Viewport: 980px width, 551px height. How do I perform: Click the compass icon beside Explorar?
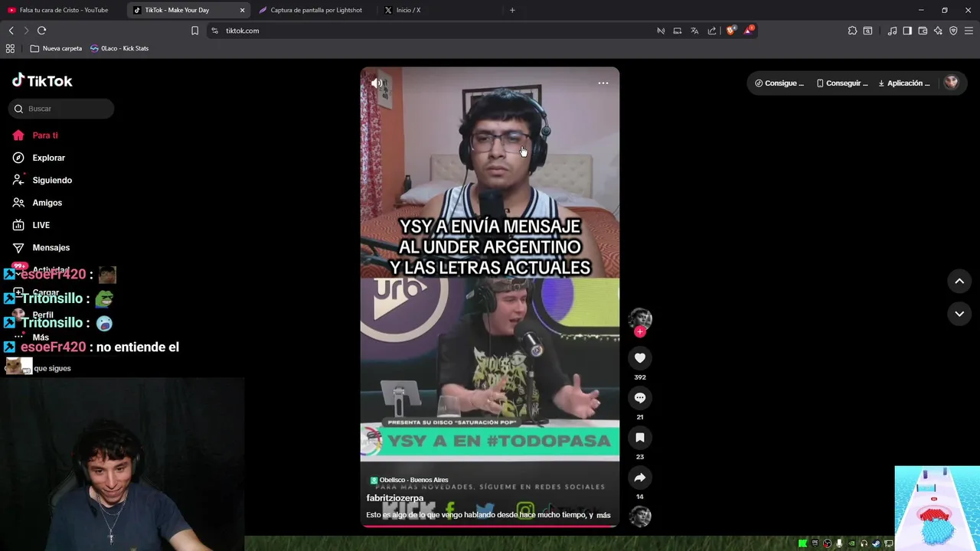click(x=18, y=158)
